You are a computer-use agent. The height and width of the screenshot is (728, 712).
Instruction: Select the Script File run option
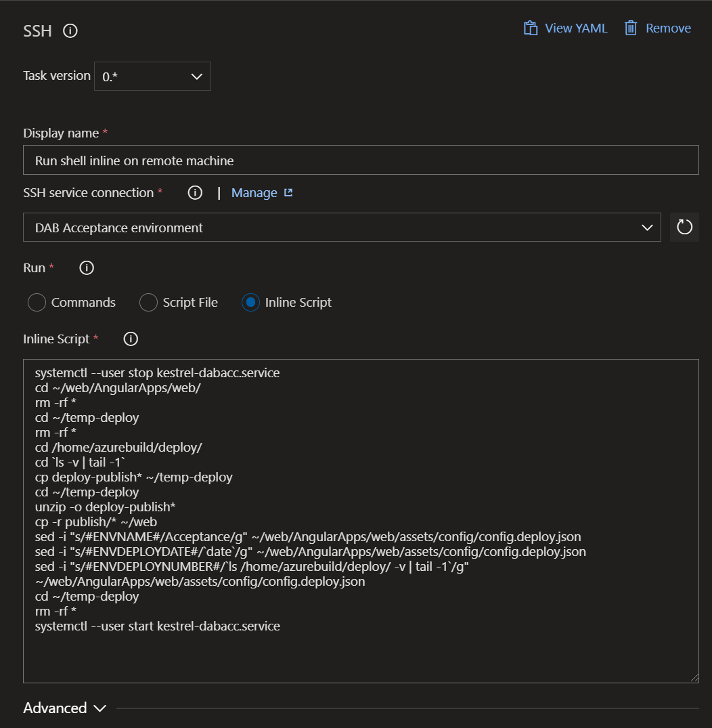click(x=148, y=302)
